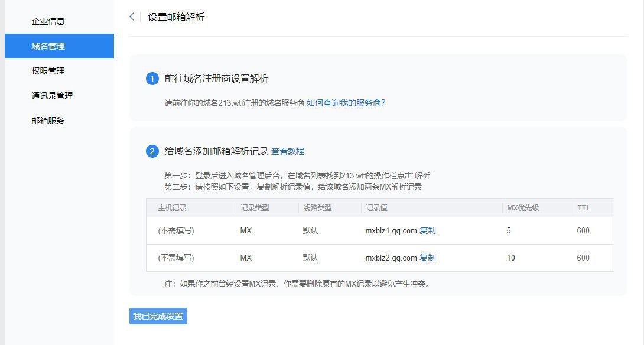Open 企业信息 in the sidebar

pyautogui.click(x=48, y=21)
